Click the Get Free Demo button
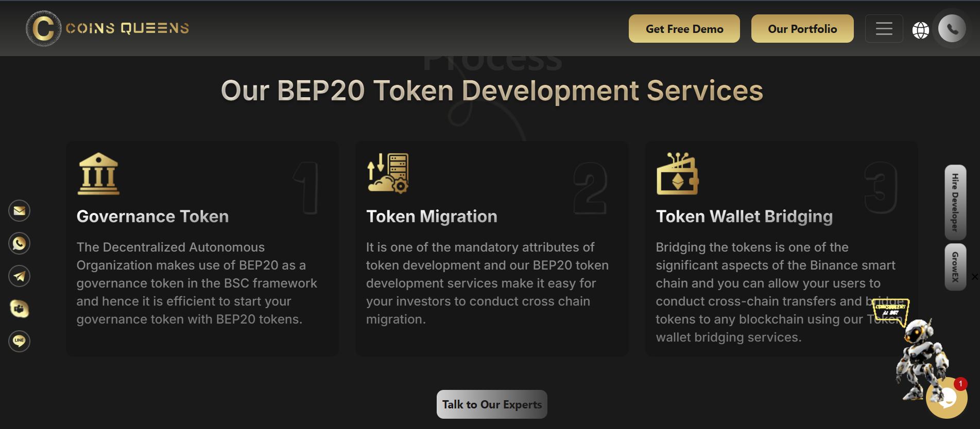The height and width of the screenshot is (429, 980). click(x=684, y=29)
